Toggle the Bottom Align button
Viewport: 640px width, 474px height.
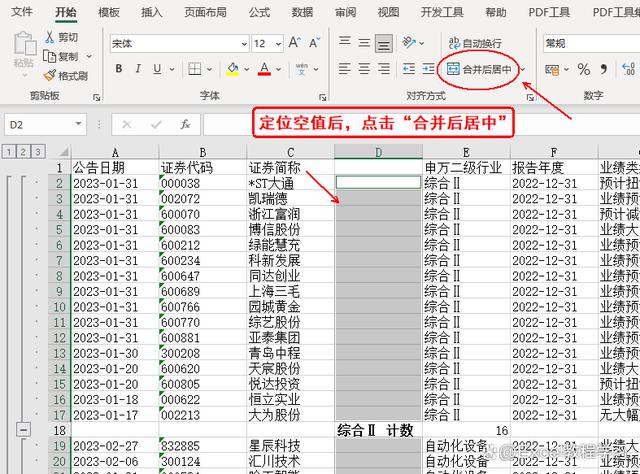click(384, 43)
